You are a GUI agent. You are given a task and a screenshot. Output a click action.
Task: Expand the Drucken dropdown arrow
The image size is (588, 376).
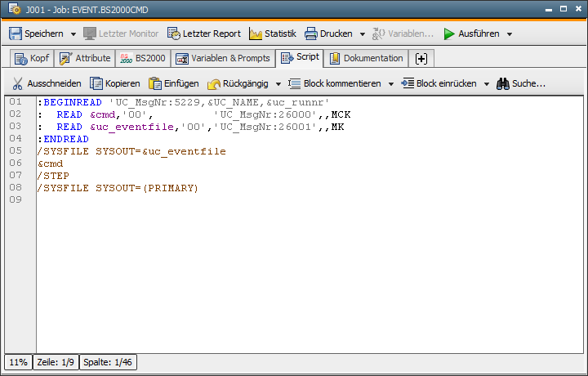(363, 34)
